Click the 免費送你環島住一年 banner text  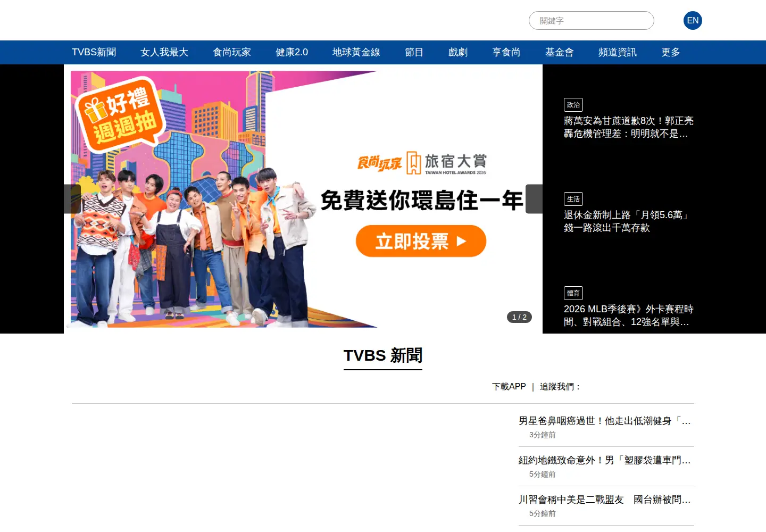(x=422, y=201)
